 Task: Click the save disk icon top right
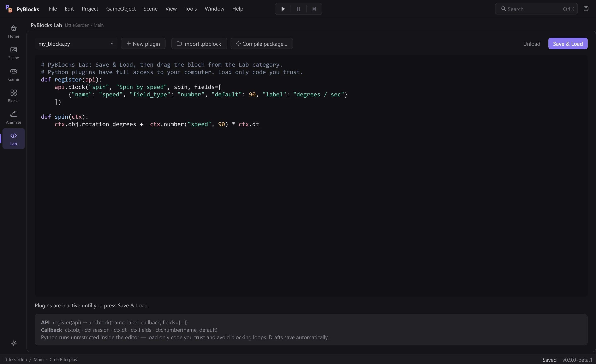[586, 9]
